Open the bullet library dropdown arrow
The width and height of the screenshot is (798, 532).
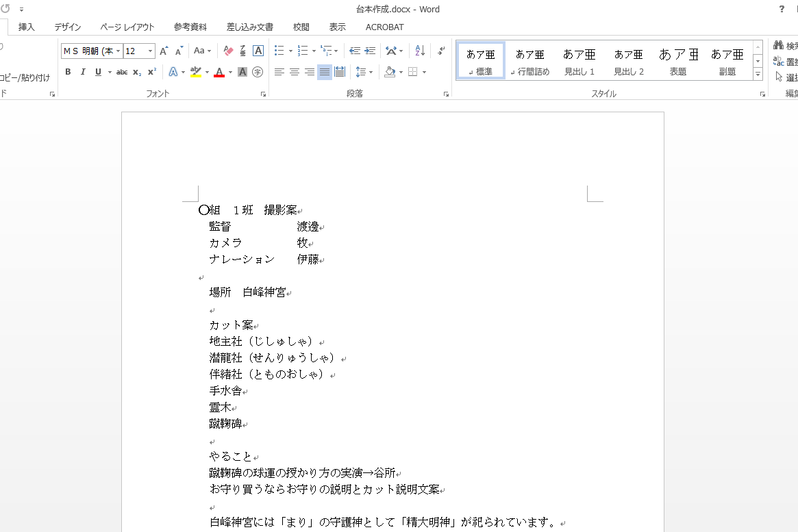point(290,51)
